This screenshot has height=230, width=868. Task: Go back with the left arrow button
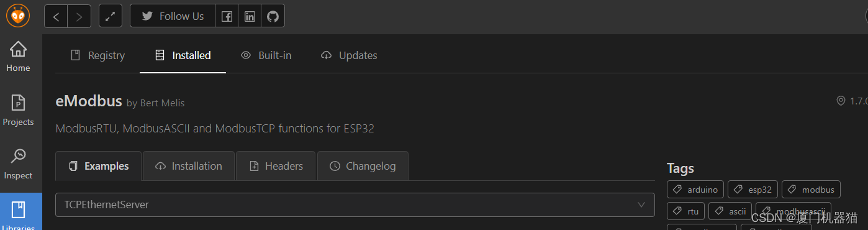click(x=56, y=16)
